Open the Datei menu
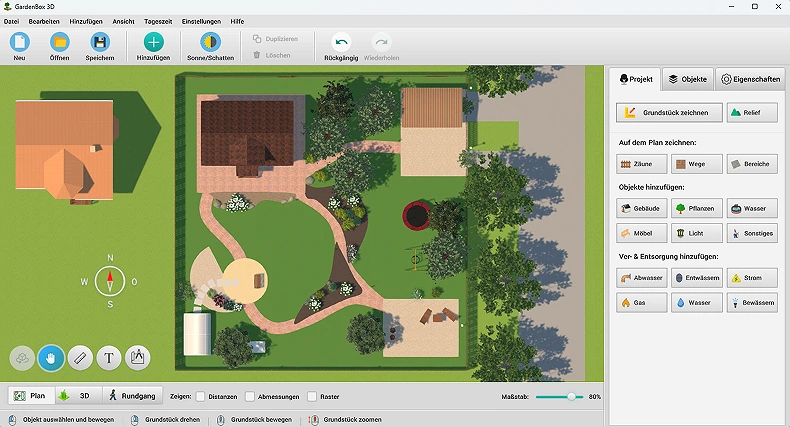 (11, 21)
